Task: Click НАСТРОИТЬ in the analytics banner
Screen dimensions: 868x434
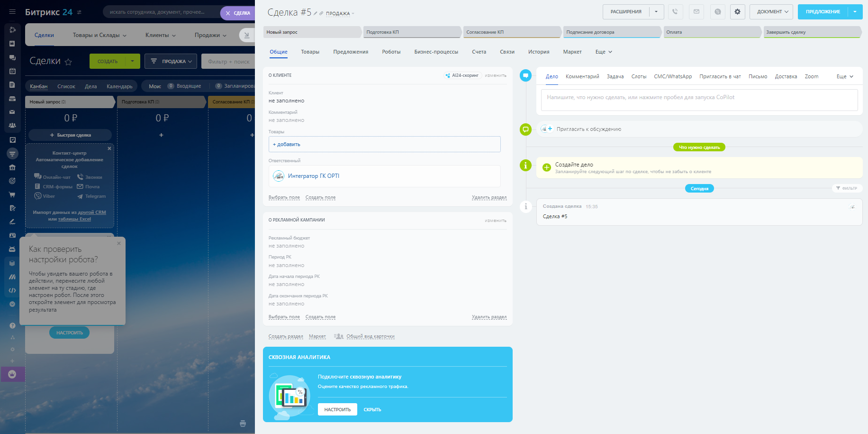Action: coord(337,409)
